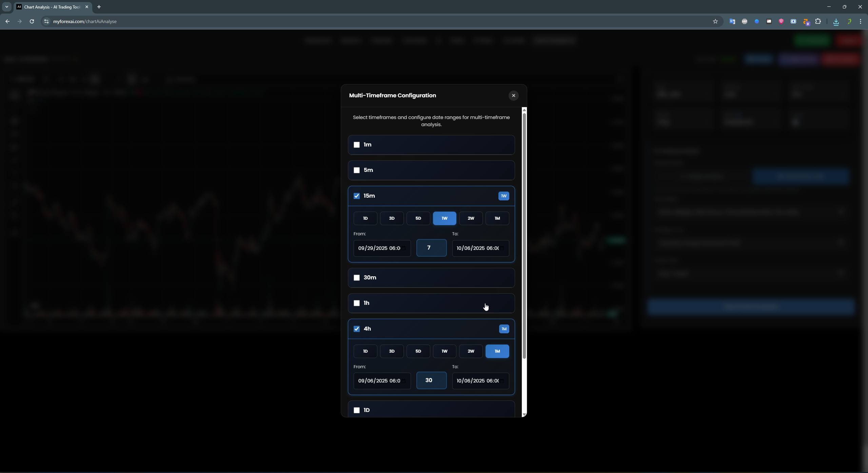Tick the 30m timeframe checkbox
The image size is (868, 473).
pyautogui.click(x=357, y=278)
